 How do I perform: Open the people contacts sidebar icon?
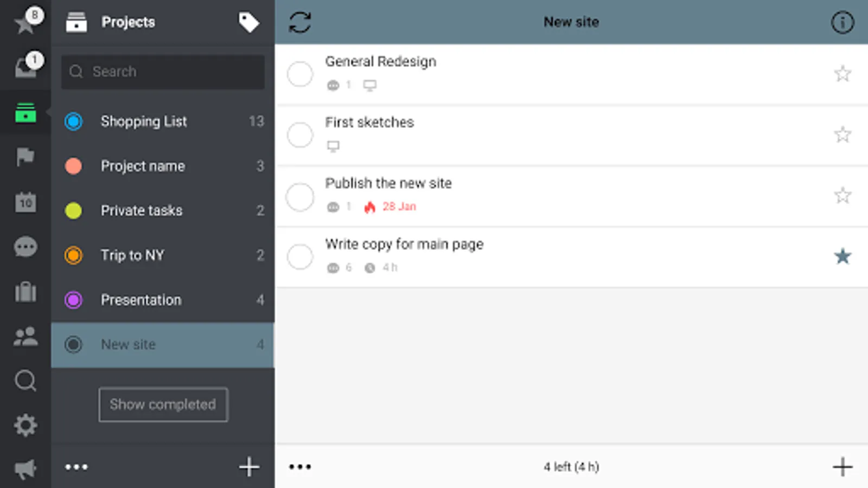click(x=25, y=337)
